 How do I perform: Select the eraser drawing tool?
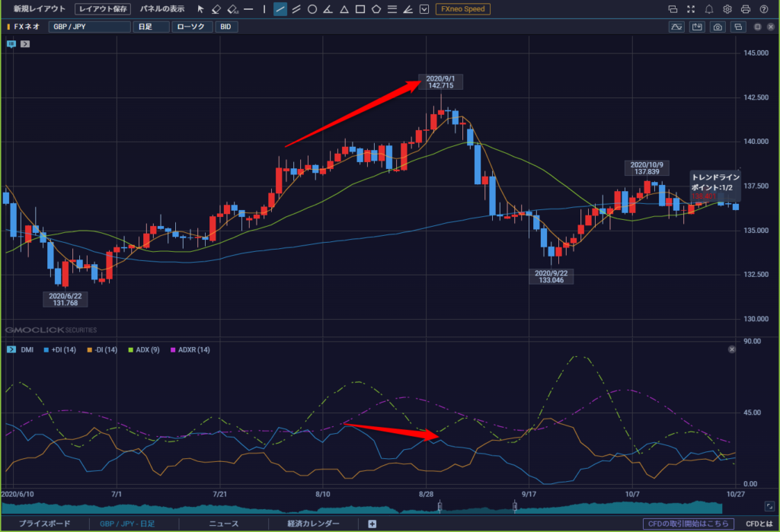pyautogui.click(x=216, y=9)
